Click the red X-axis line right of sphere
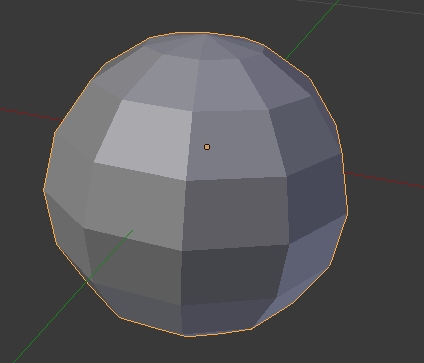Image resolution: width=424 pixels, height=363 pixels. click(384, 180)
